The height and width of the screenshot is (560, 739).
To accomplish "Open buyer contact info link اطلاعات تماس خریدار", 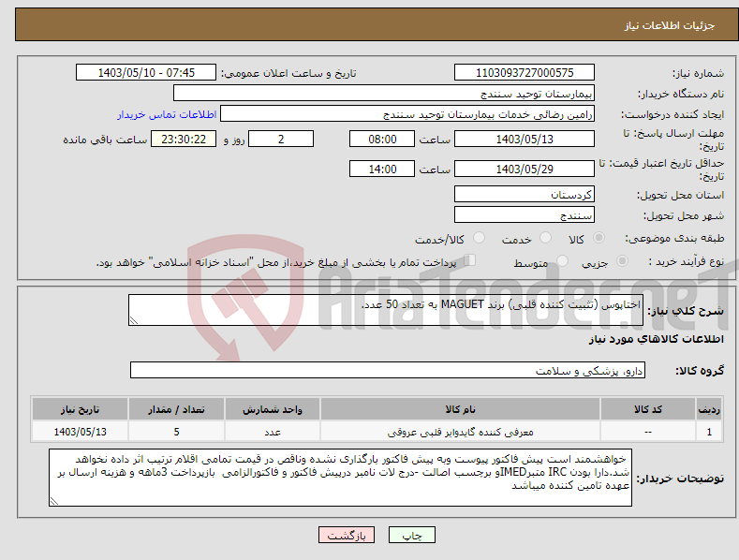I will (x=167, y=114).
